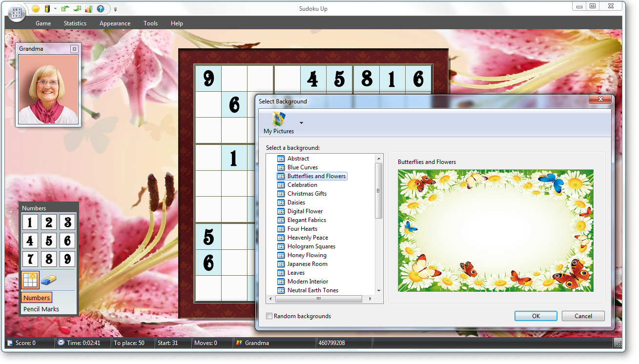Viewport: 639px width, 364px height.
Task: Click the traffic light difficulty icon
Action: (46, 8)
